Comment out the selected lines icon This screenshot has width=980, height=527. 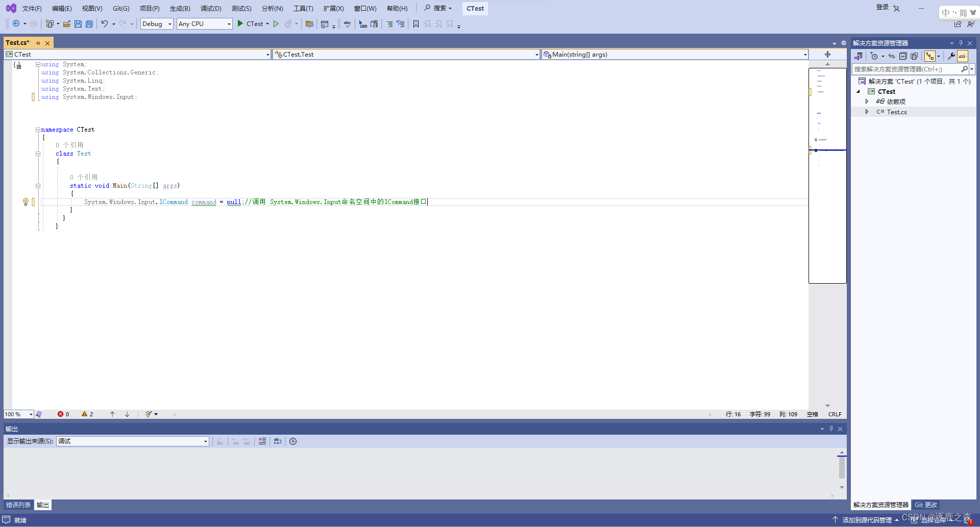(x=389, y=23)
